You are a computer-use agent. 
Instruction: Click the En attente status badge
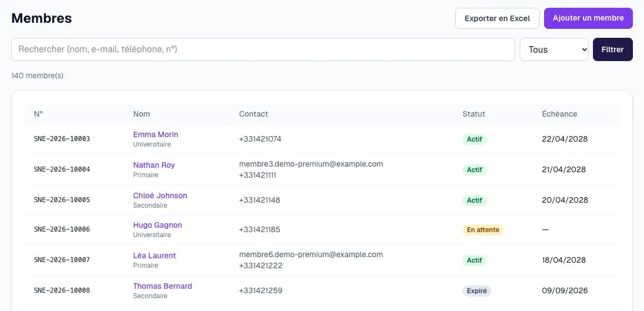[x=483, y=230]
